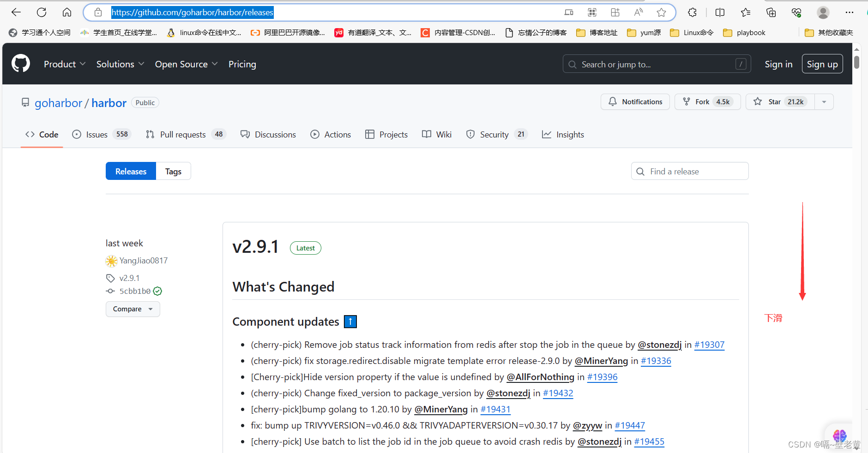This screenshot has width=868, height=453.
Task: Open the Issues tab
Action: point(102,134)
